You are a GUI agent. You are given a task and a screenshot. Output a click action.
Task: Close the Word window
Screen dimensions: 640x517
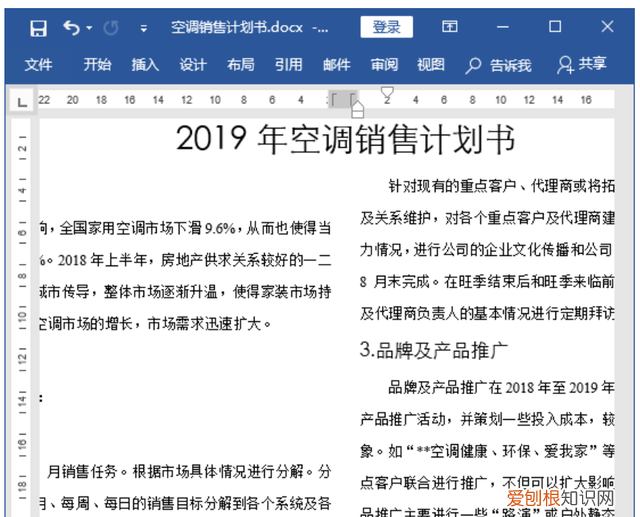(x=607, y=27)
